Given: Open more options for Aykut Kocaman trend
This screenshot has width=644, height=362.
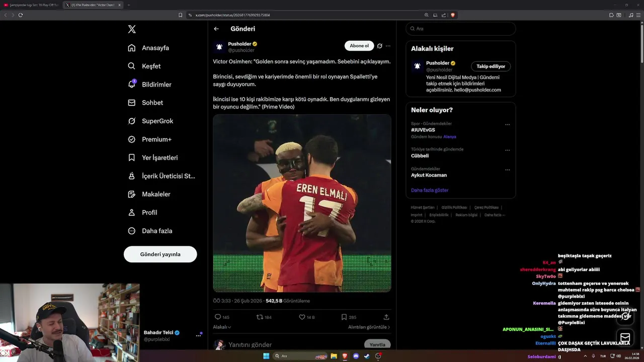Looking at the screenshot, I should 507,170.
